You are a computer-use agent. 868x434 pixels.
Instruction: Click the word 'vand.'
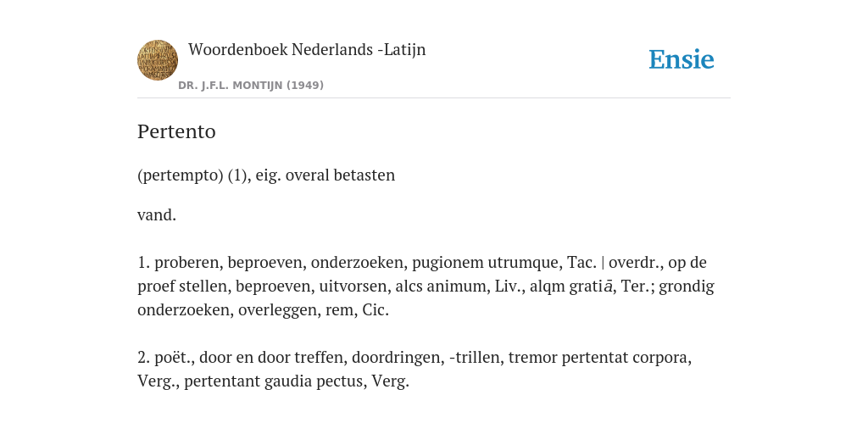pos(157,214)
